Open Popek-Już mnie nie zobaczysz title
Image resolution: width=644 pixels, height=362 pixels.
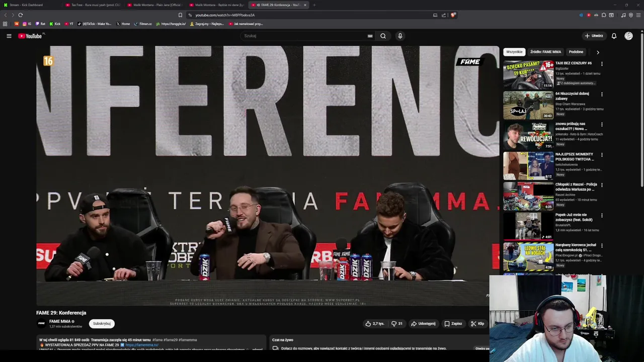pos(574,217)
